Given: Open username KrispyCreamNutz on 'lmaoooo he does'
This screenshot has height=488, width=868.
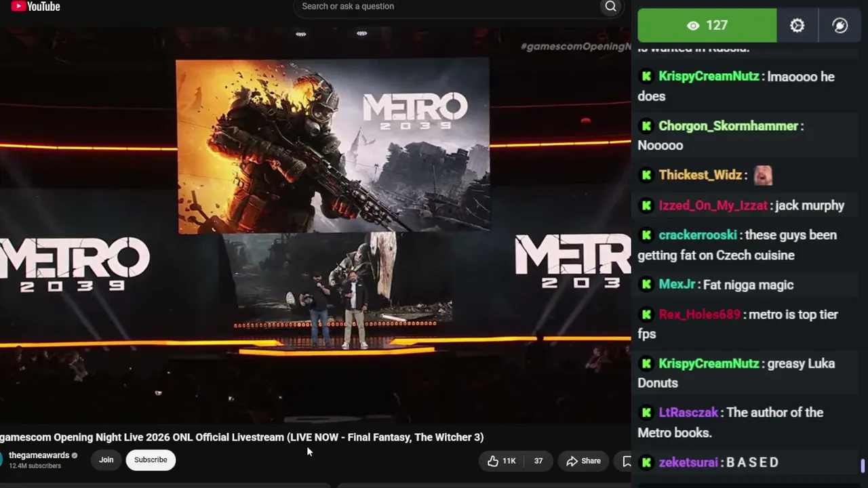Looking at the screenshot, I should [x=709, y=77].
